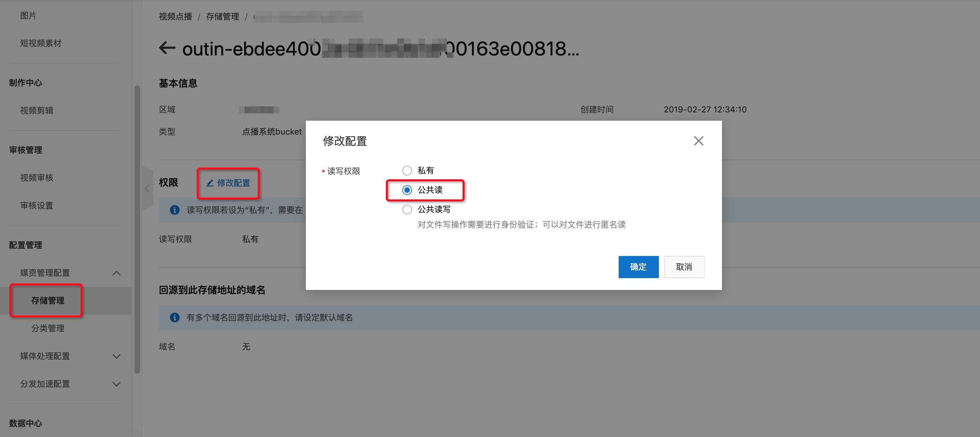Collapse the 媒资管理配置 section

(x=117, y=273)
